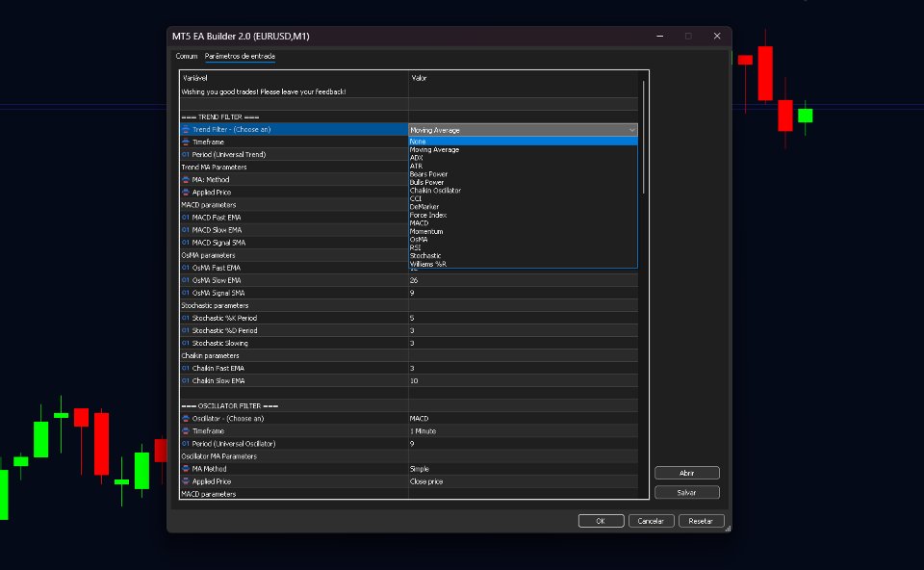Open the Parâmetros de entrada tab

(x=240, y=56)
